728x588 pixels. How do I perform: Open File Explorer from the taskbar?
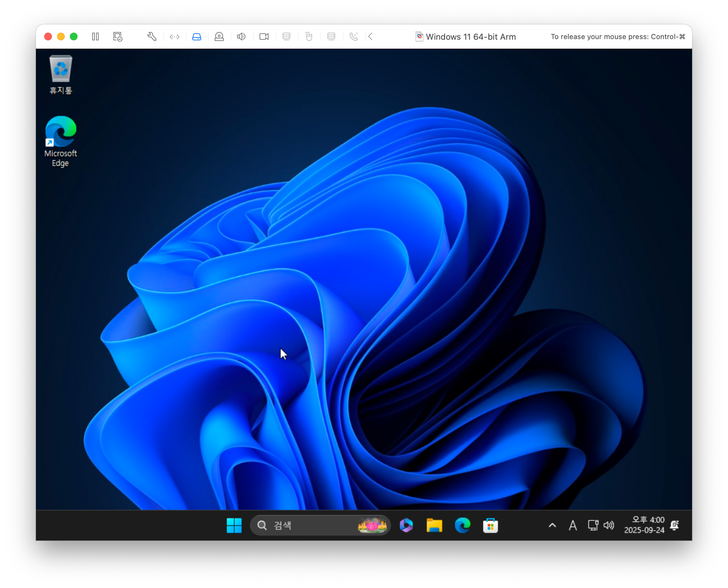[x=434, y=525]
